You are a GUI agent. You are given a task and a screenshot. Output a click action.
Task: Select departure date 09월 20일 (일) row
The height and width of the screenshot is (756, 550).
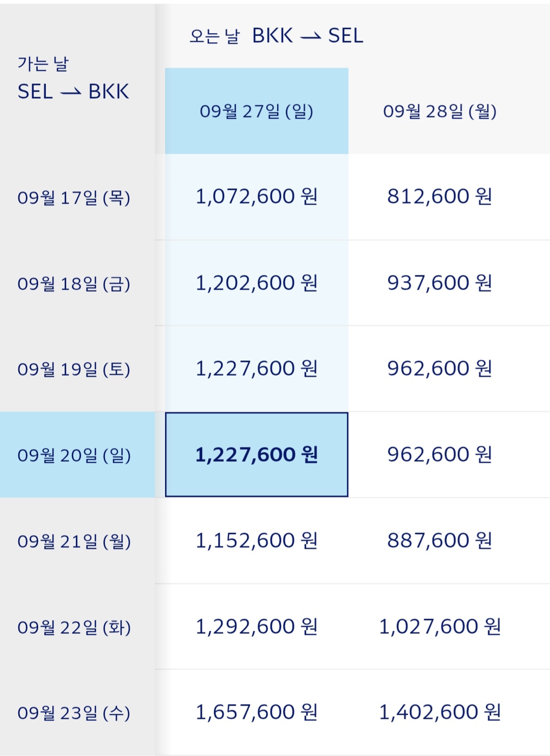tap(74, 455)
